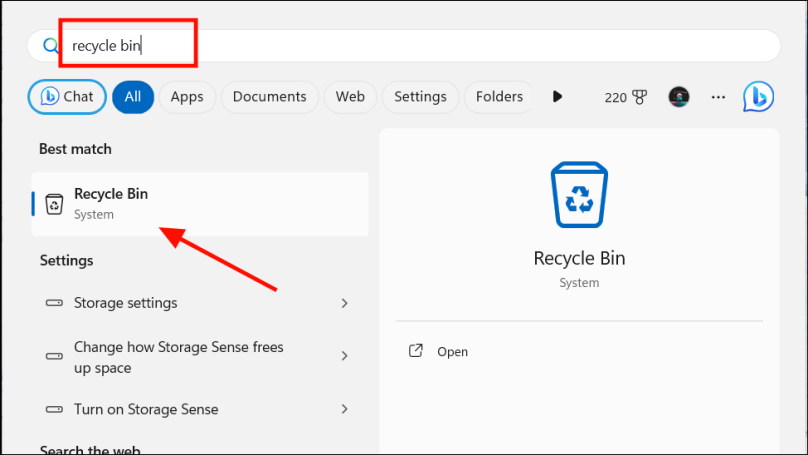Open the user profile avatar
This screenshot has height=455, width=808.
click(x=679, y=97)
